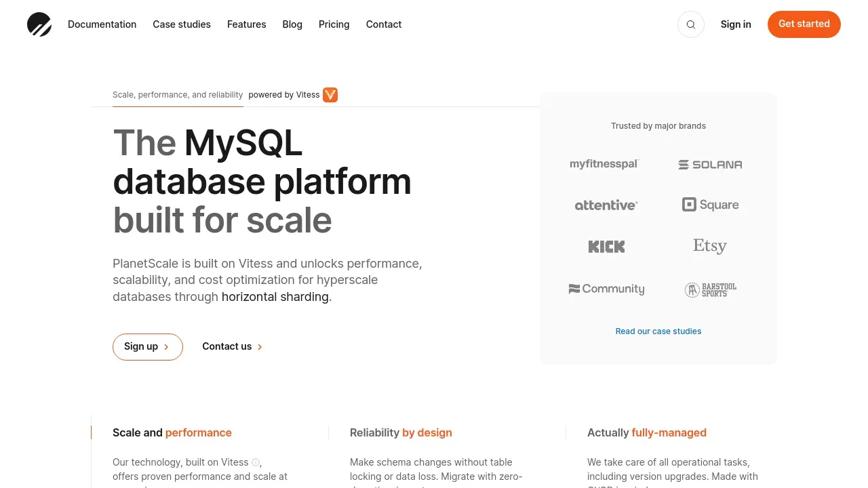Open the Blog nav link
The height and width of the screenshot is (488, 868).
(292, 24)
